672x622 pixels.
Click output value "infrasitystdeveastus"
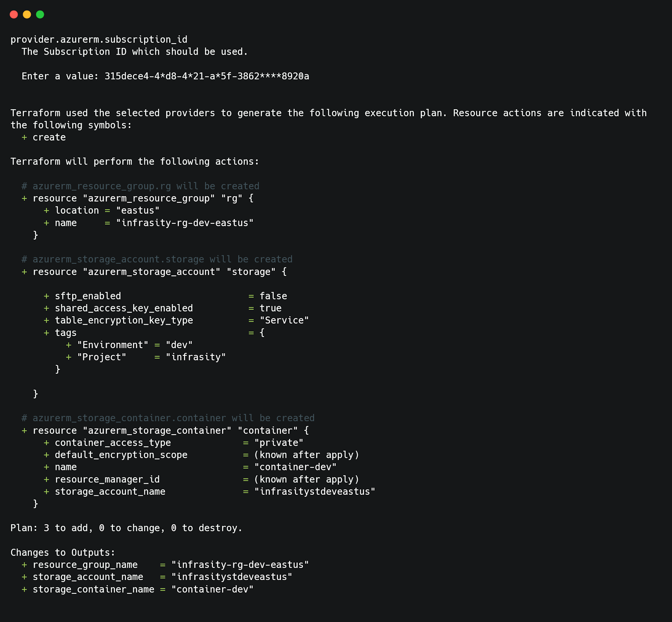click(x=232, y=577)
